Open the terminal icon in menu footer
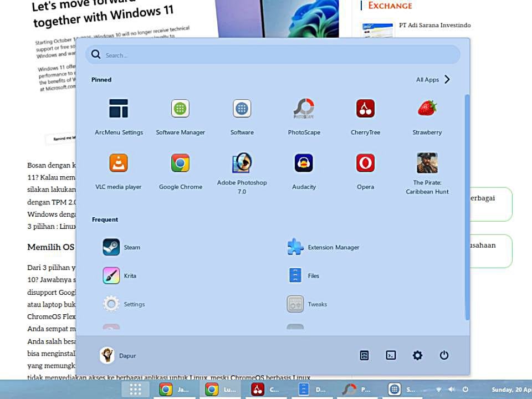 pyautogui.click(x=391, y=355)
